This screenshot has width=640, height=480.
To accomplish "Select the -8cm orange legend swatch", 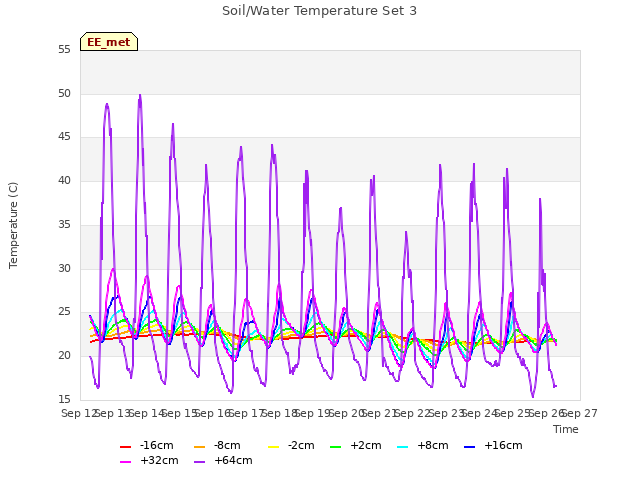I will pyautogui.click(x=200, y=447).
